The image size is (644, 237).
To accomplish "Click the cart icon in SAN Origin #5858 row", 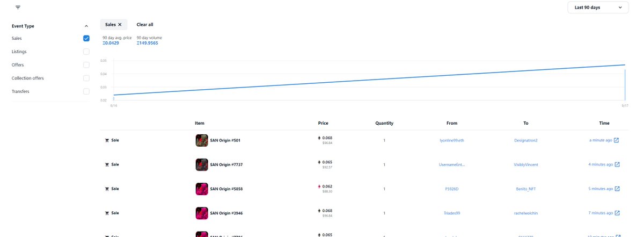I will 107,189.
